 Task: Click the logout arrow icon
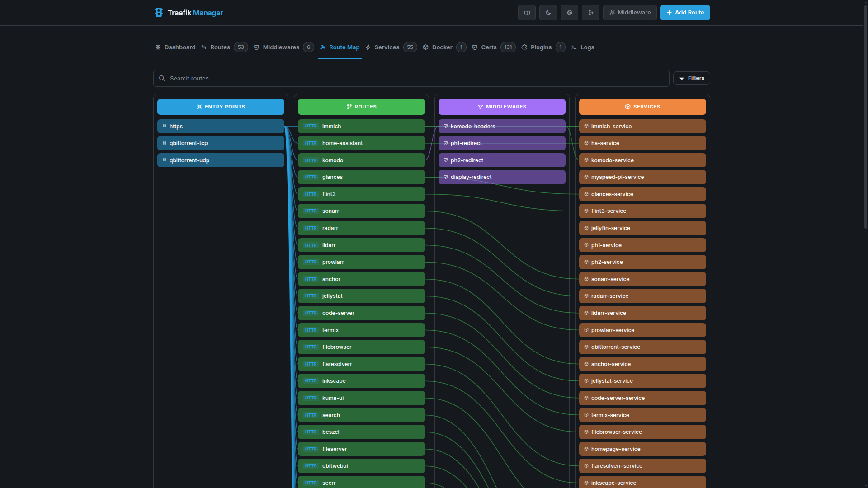(590, 13)
